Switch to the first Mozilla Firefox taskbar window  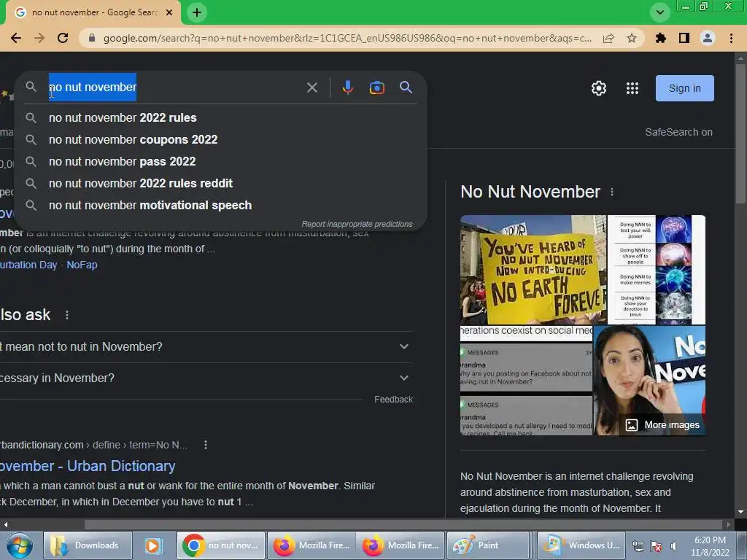311,545
